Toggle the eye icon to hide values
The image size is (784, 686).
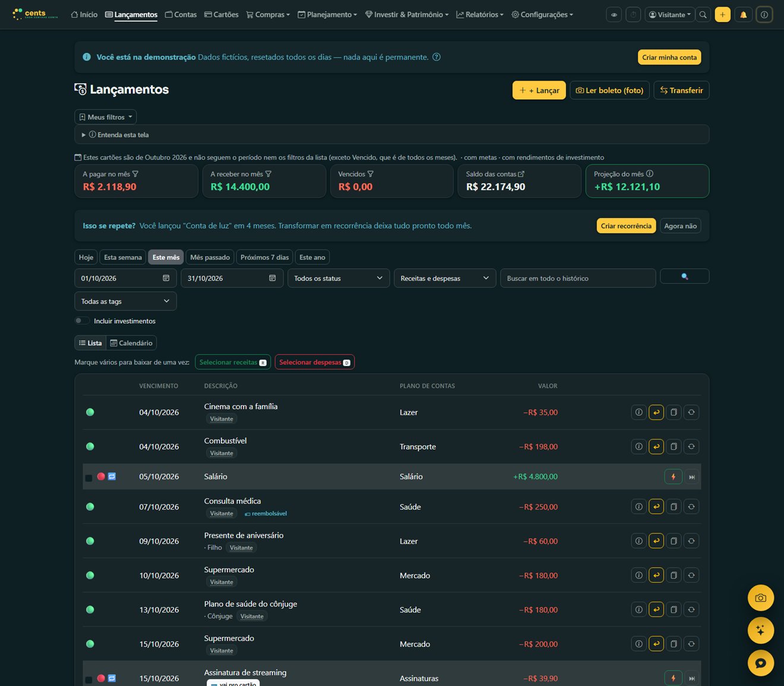pyautogui.click(x=614, y=15)
